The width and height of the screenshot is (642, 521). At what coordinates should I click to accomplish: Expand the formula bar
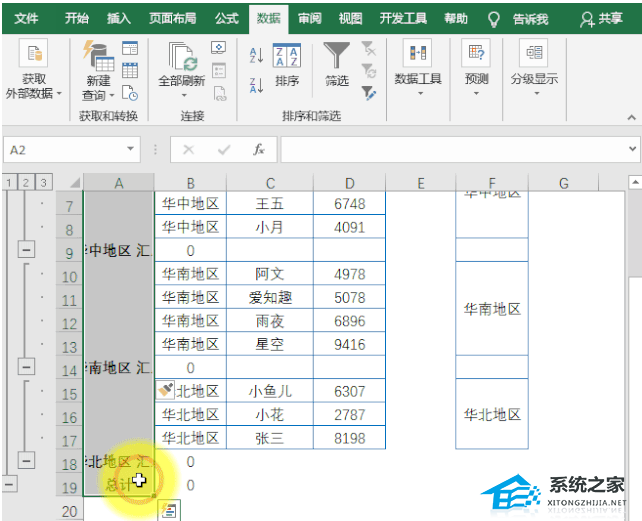click(x=633, y=149)
